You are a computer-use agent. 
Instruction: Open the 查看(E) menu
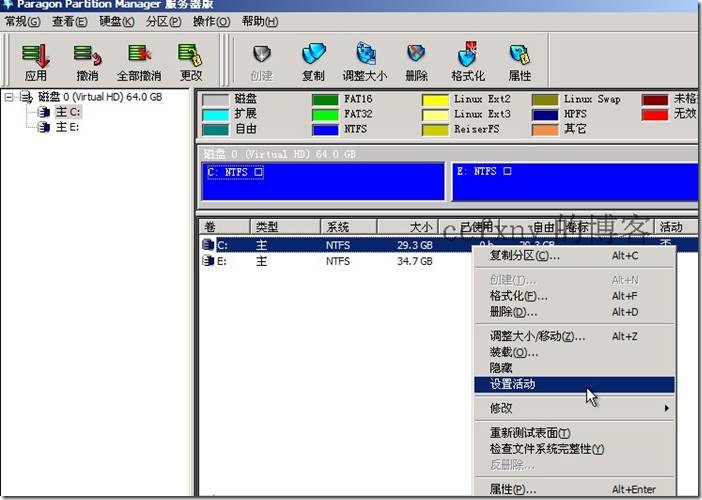point(69,21)
